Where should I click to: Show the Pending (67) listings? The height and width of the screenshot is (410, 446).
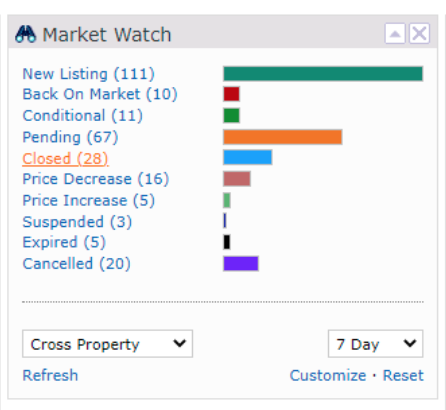(x=70, y=137)
